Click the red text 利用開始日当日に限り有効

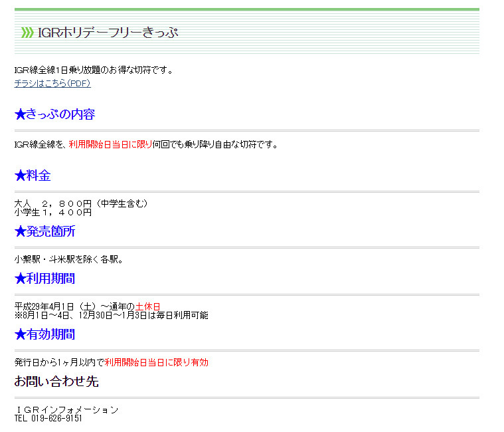[157, 362]
